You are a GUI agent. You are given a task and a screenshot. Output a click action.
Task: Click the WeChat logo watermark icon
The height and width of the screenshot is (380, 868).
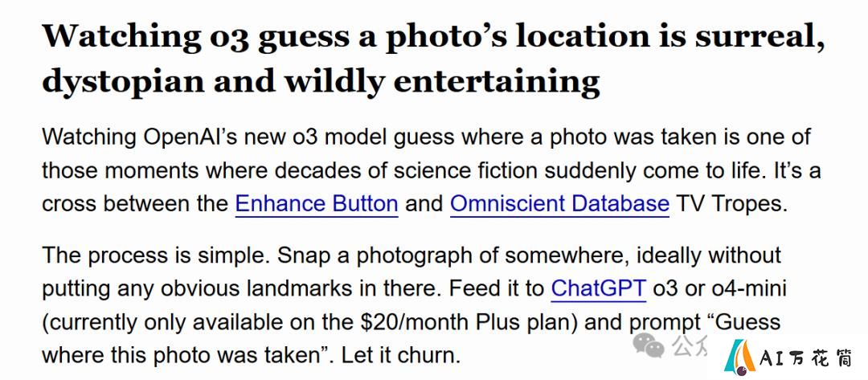pyautogui.click(x=649, y=345)
